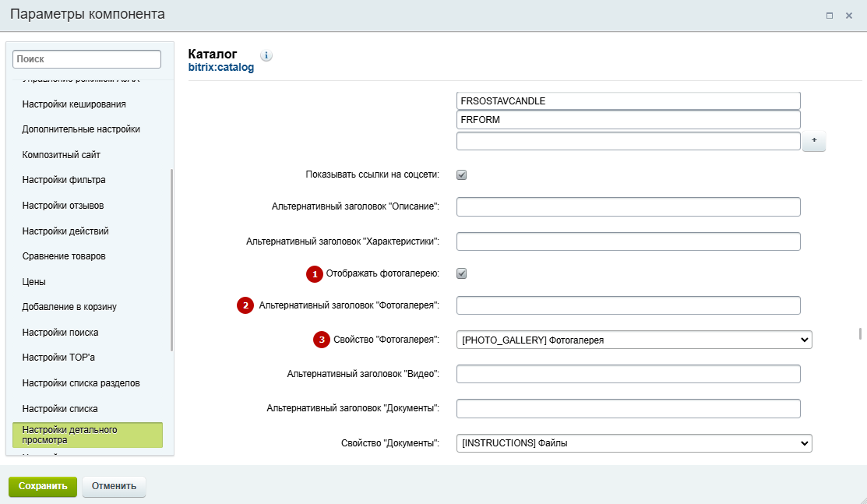Open the bitrix:catalog component link
This screenshot has height=504, width=867.
pyautogui.click(x=221, y=68)
